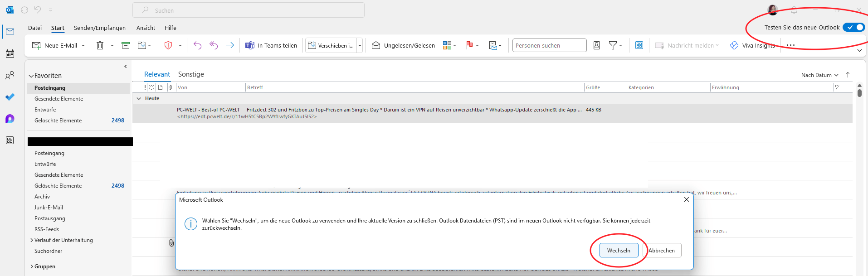Click the Forward arrow icon

coord(230,45)
